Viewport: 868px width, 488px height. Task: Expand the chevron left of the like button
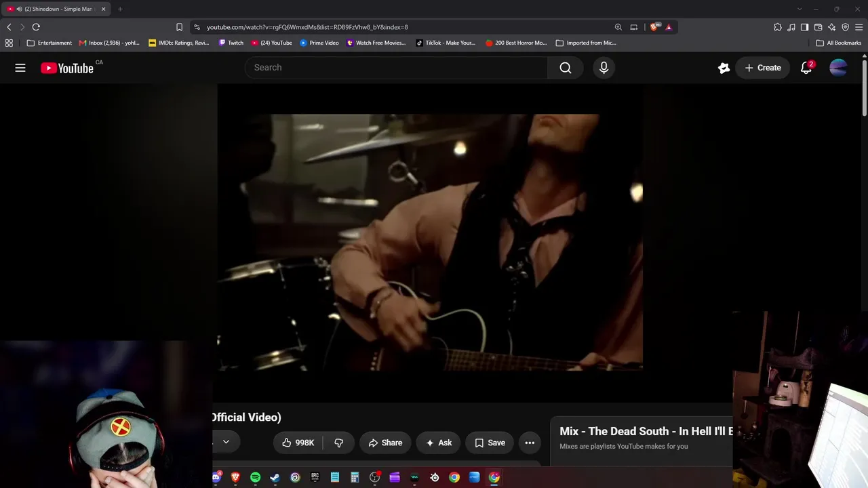click(x=226, y=442)
